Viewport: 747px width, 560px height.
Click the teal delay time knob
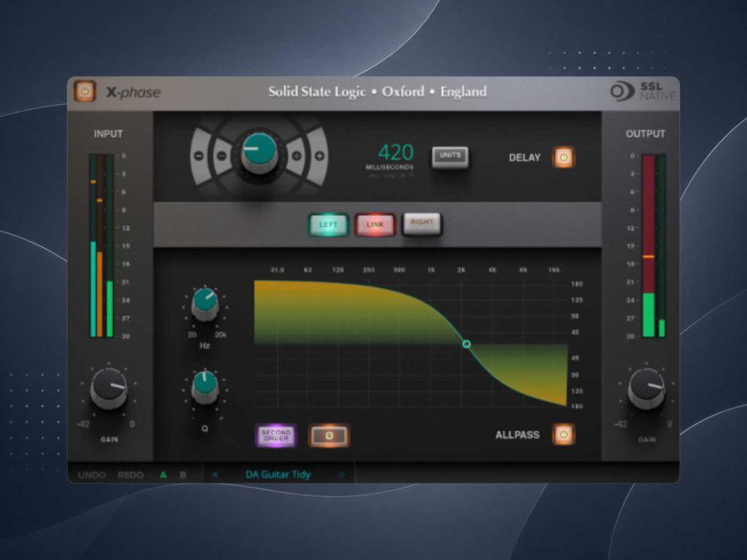click(259, 153)
